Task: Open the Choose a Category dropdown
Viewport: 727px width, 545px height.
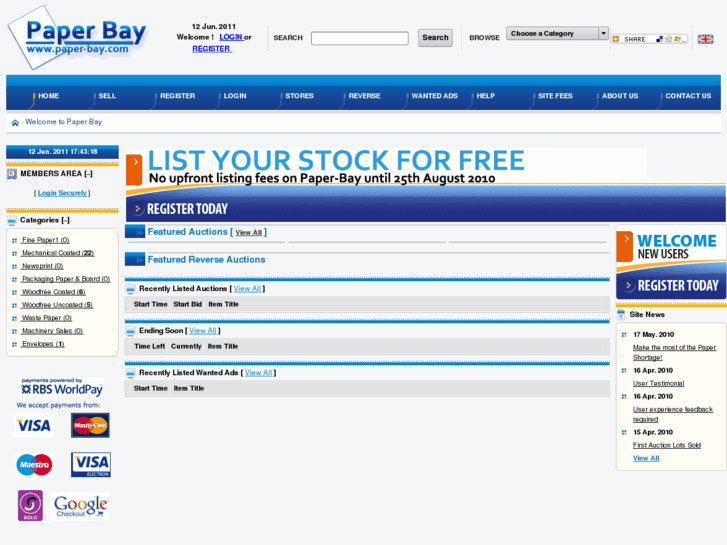Action: click(557, 33)
